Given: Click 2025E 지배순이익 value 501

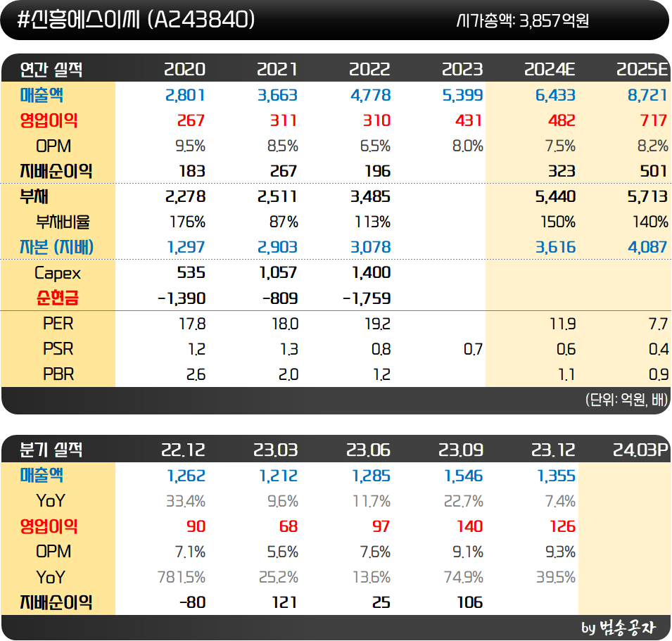Looking at the screenshot, I should 654,172.
